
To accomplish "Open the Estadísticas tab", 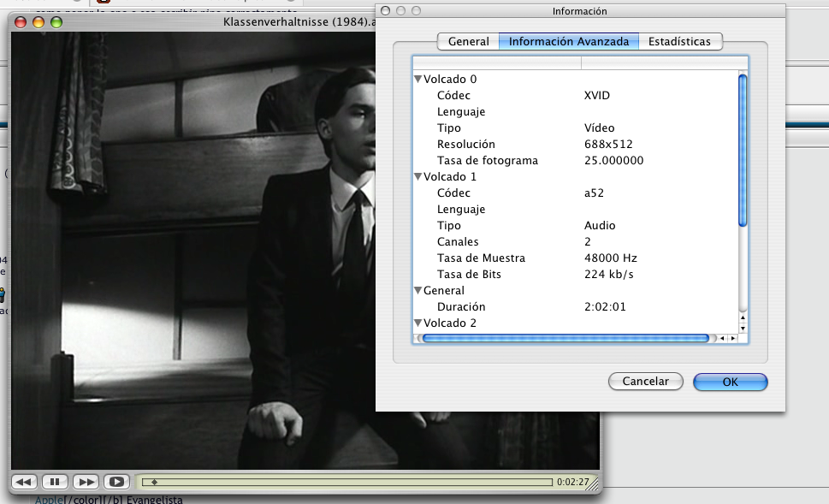I will click(x=680, y=41).
